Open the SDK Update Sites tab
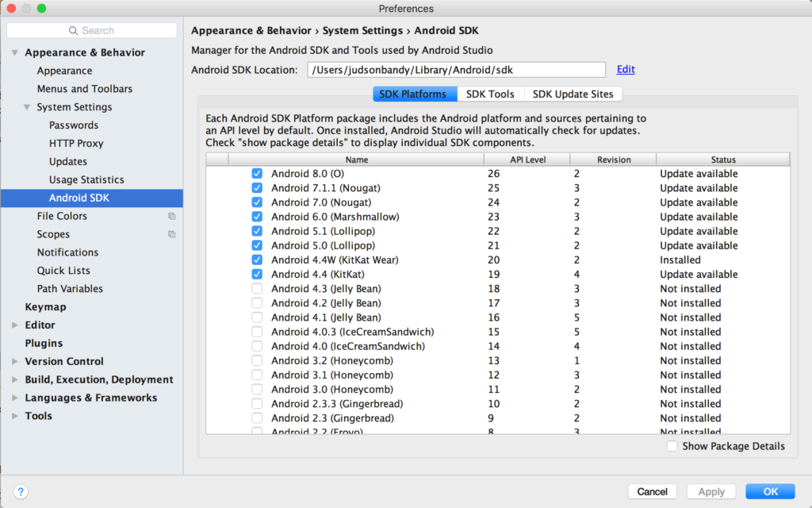812x508 pixels. point(573,94)
